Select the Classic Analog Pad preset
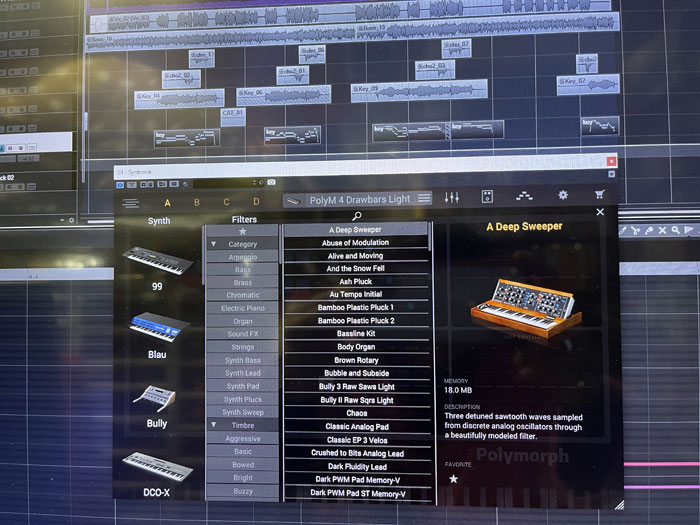 pos(357,427)
